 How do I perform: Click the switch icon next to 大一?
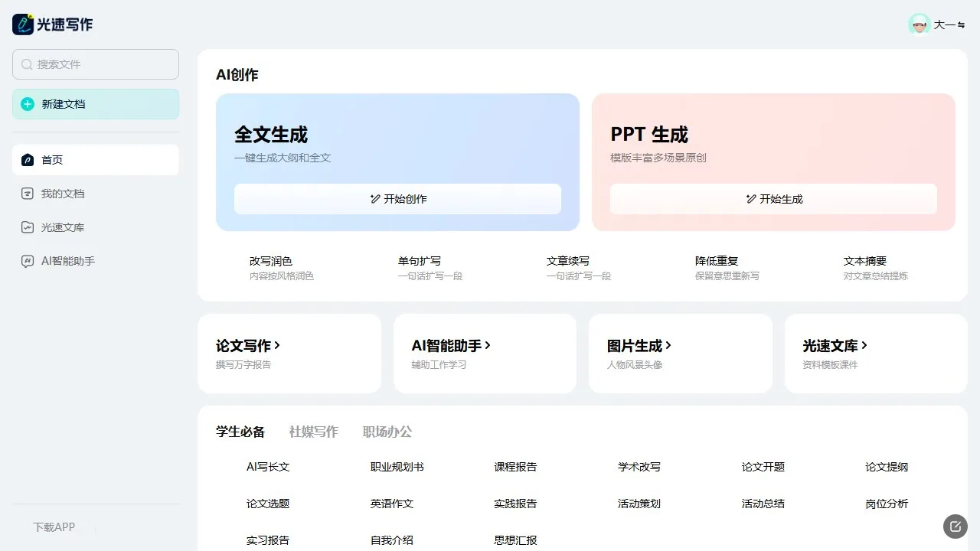962,25
